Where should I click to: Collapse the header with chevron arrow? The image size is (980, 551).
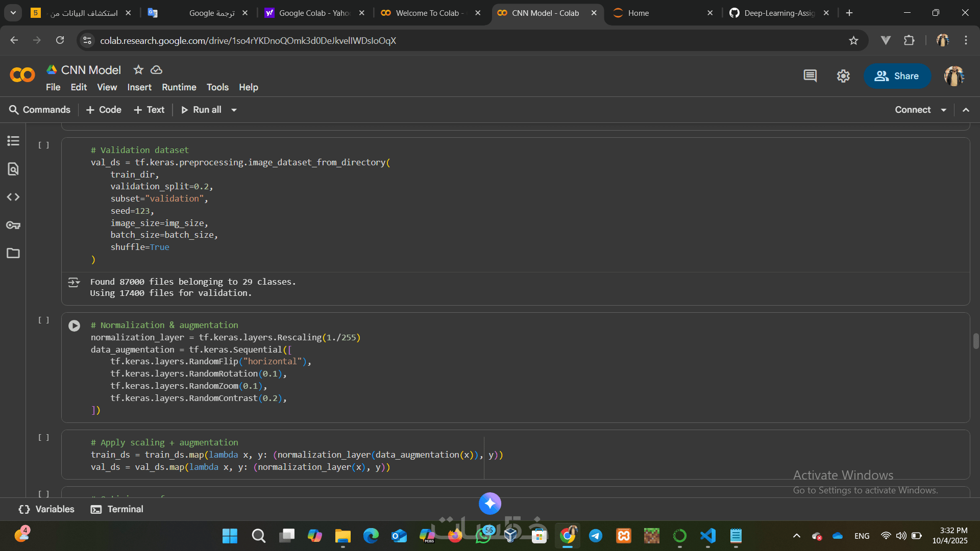[966, 110]
